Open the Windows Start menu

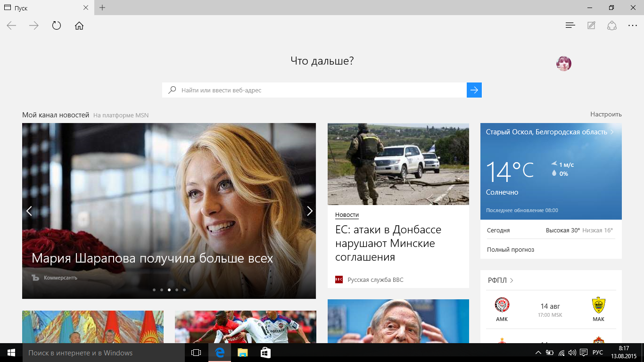(x=11, y=353)
